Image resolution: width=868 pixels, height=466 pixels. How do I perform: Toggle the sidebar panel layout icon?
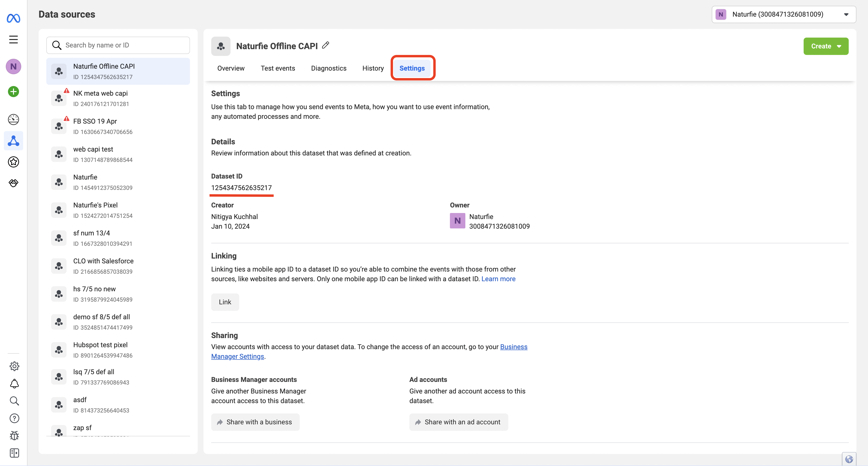point(14,453)
